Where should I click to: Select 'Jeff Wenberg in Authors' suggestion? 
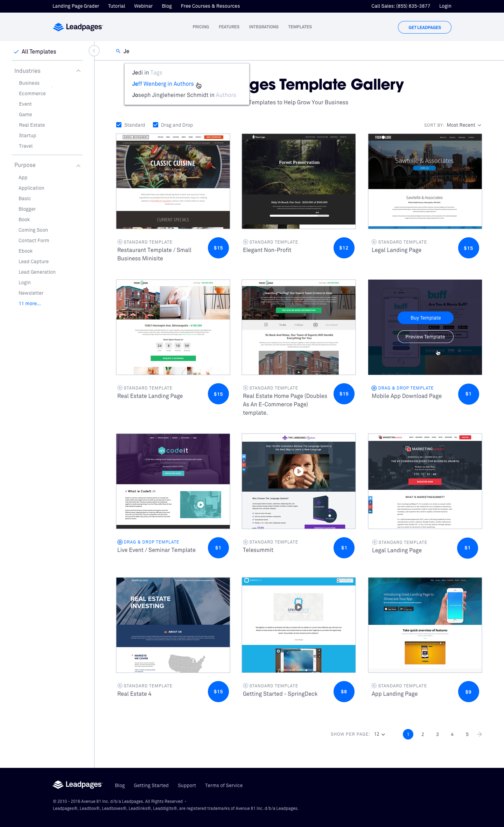(x=163, y=84)
